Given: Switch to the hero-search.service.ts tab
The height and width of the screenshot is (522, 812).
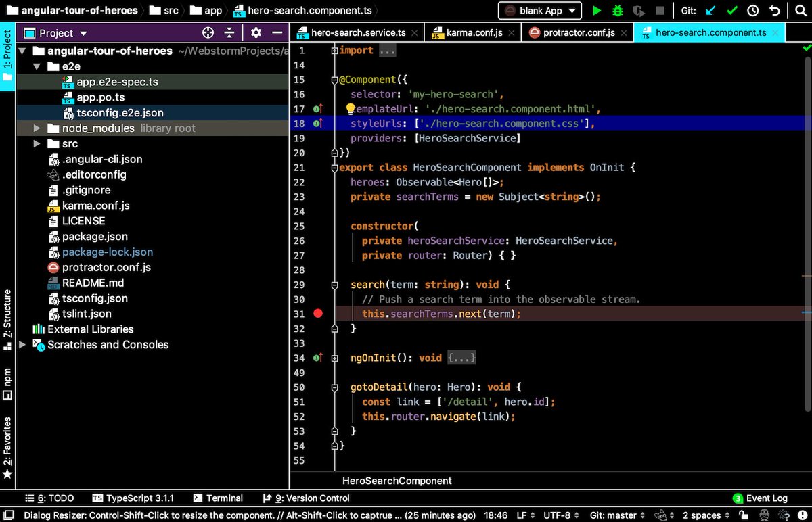Looking at the screenshot, I should coord(358,32).
